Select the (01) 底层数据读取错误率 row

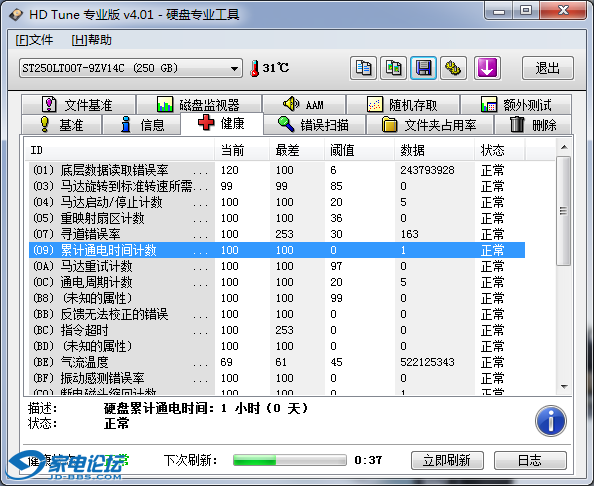(277, 170)
